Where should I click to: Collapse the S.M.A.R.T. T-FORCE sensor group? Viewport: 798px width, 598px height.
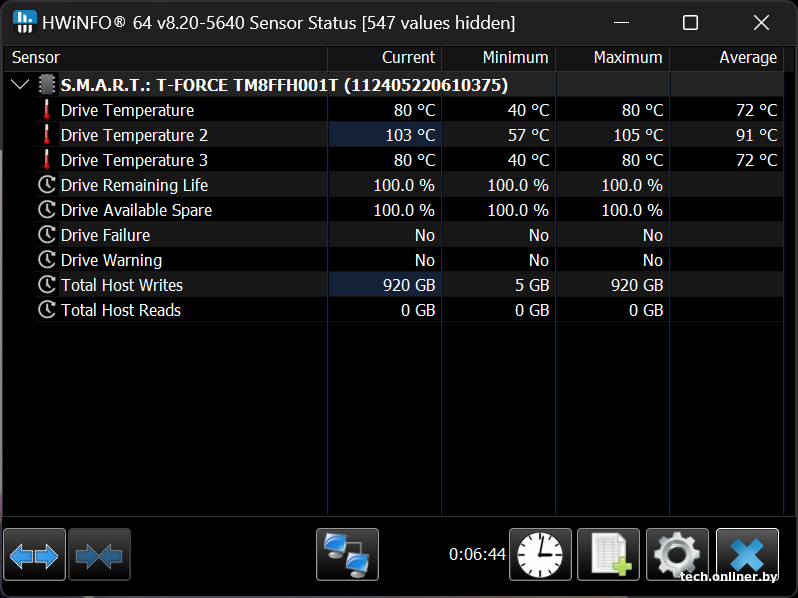point(20,84)
